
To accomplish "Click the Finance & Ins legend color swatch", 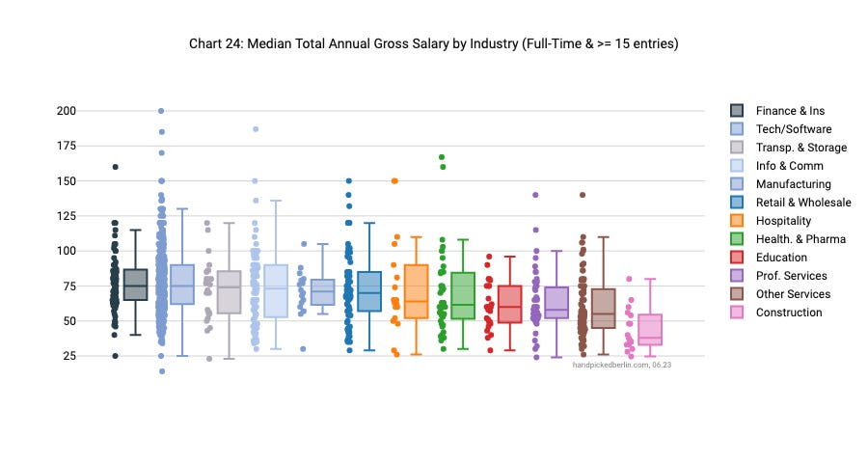I will click(x=736, y=111).
